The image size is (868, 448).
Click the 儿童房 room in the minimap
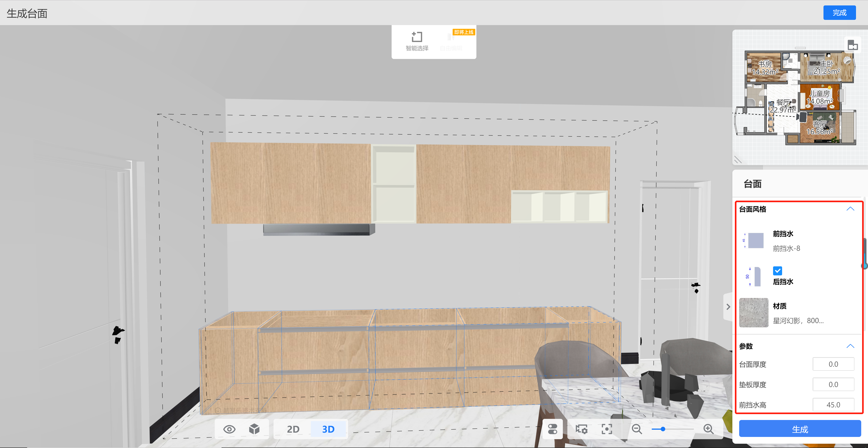819,97
